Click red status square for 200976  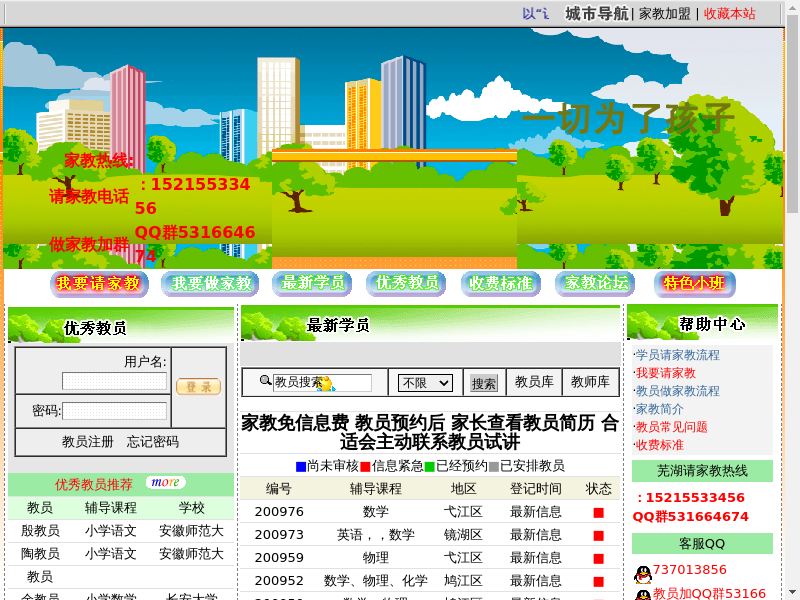pyautogui.click(x=598, y=513)
